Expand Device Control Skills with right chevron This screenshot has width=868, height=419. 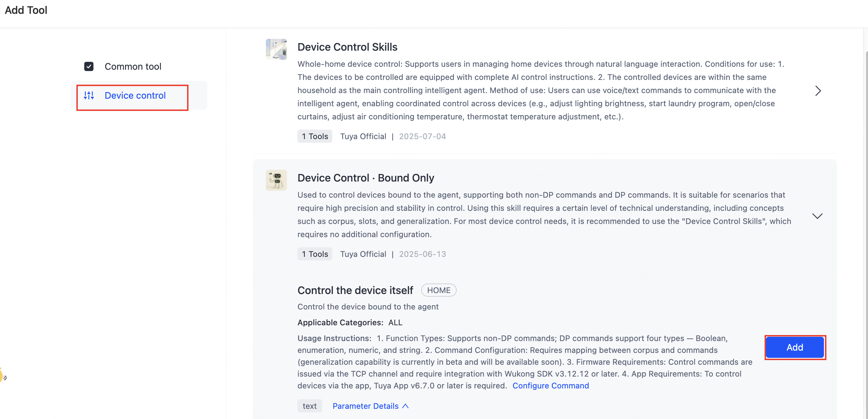817,90
